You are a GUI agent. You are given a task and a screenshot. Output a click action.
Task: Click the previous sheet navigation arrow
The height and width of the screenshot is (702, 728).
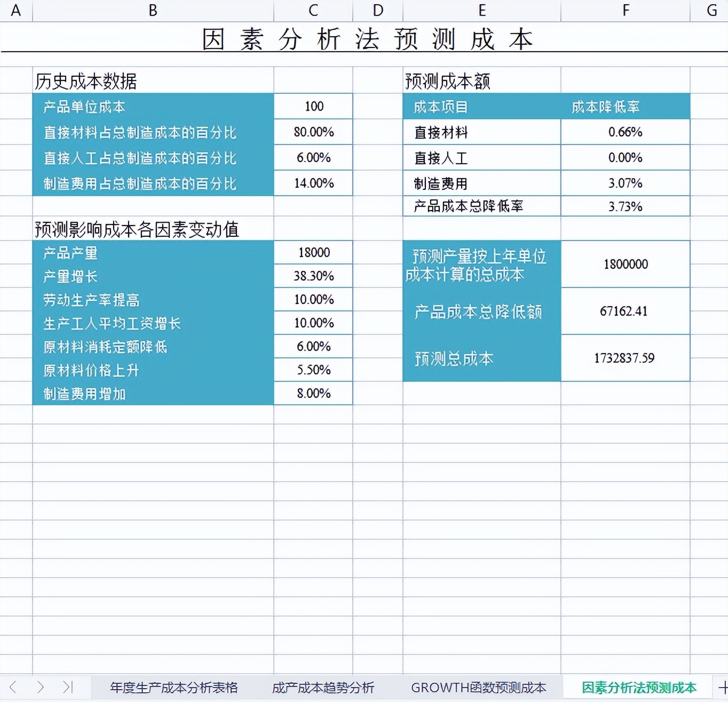[12, 687]
